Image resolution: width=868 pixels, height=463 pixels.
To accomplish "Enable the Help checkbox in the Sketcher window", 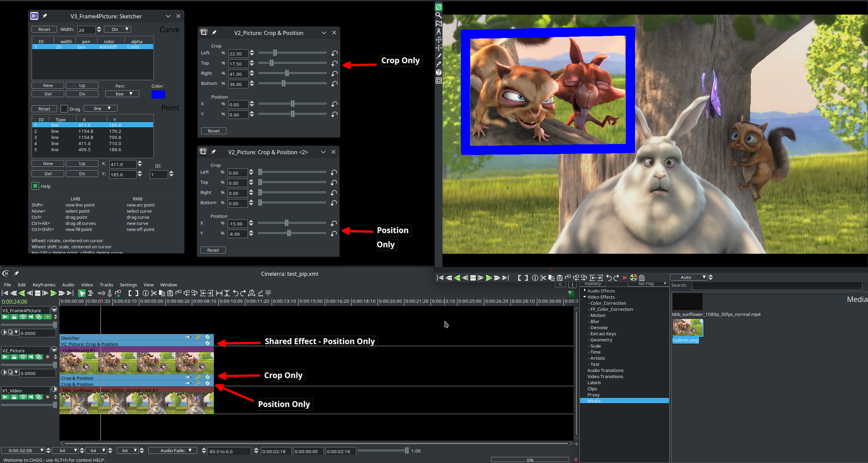I will tap(36, 186).
